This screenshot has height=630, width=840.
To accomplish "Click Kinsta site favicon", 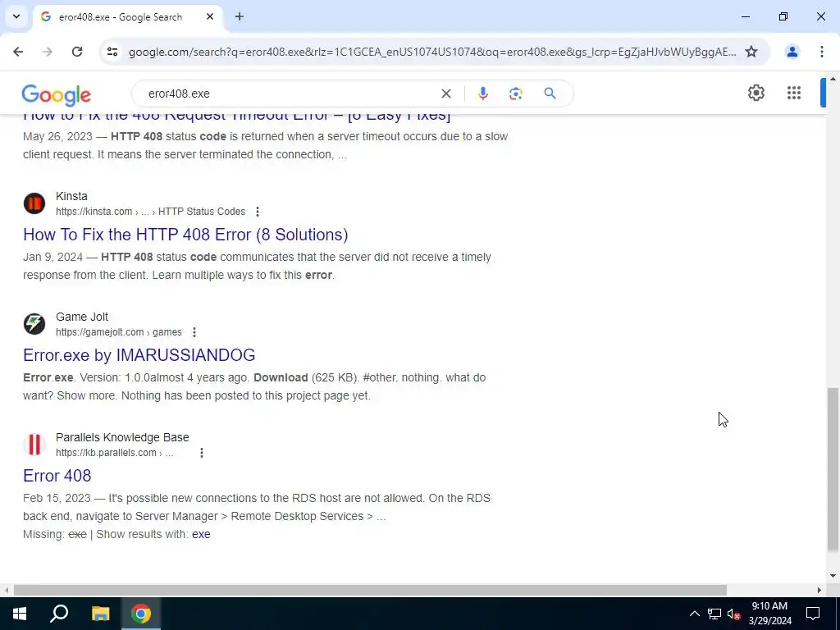I will tap(34, 203).
